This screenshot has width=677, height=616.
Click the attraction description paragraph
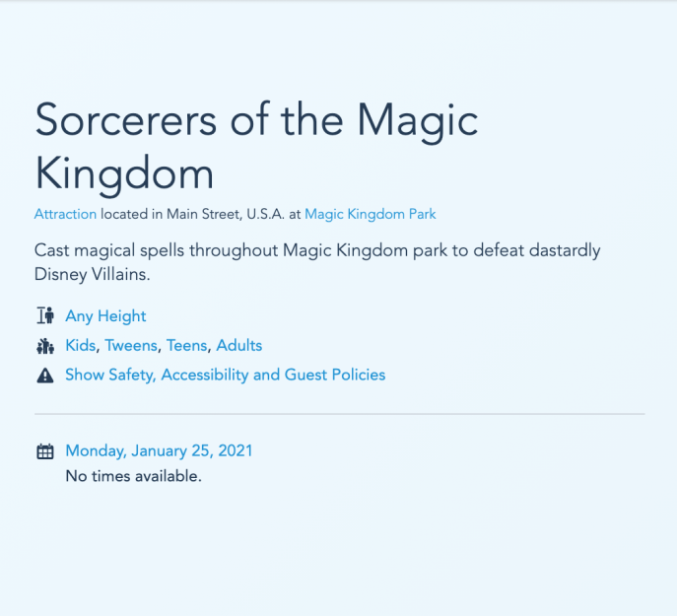click(x=317, y=262)
